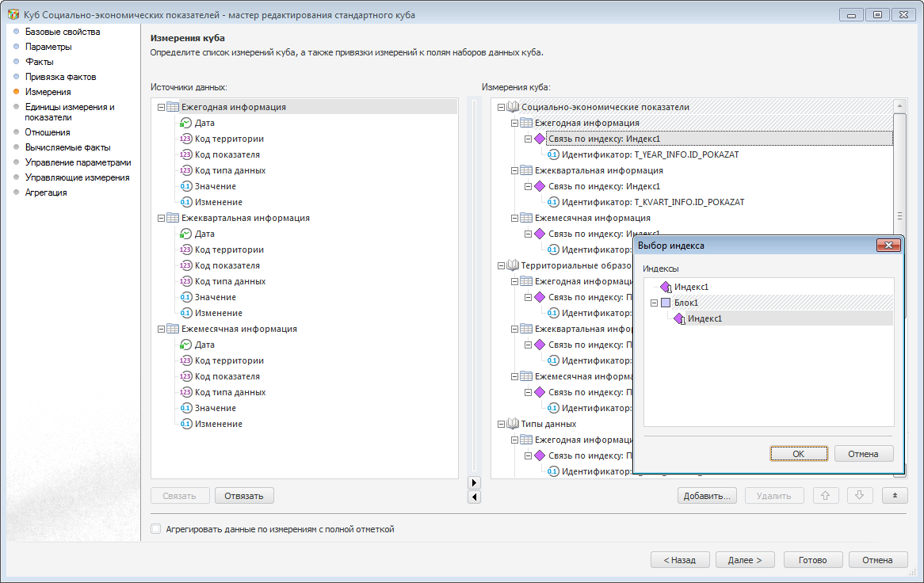
Task: Click the Добавить... button
Action: point(708,496)
